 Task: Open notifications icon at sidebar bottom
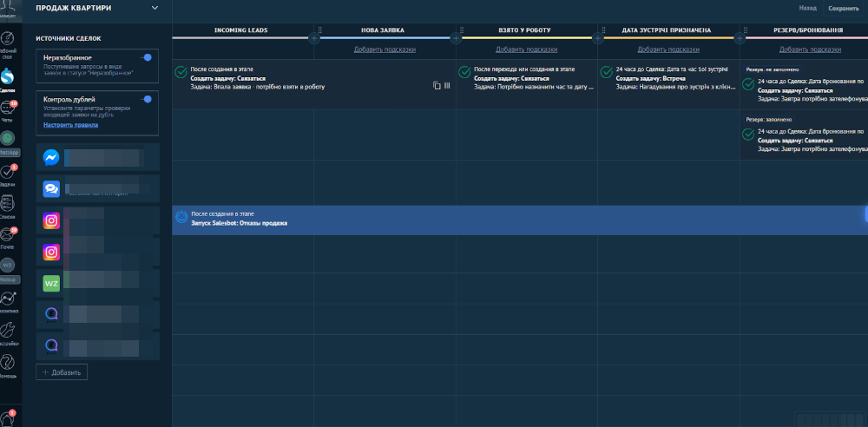(8, 417)
